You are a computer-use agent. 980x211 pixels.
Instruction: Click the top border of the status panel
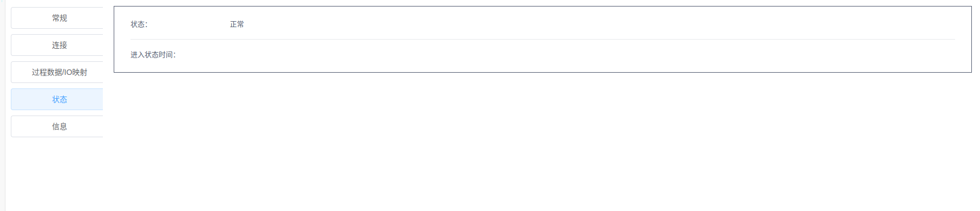click(543, 7)
